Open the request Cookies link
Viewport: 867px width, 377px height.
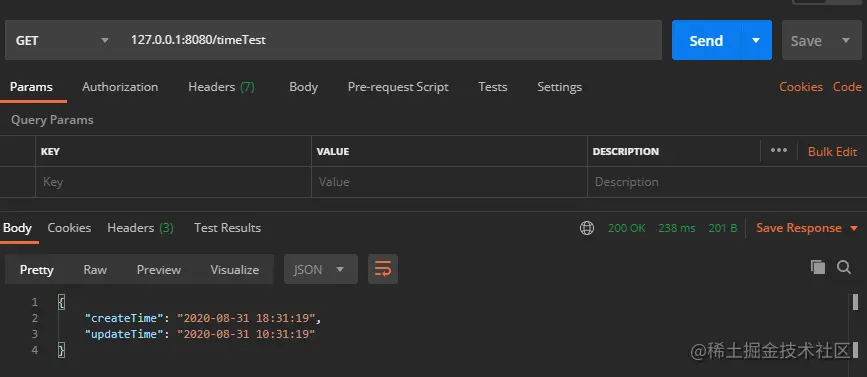801,87
